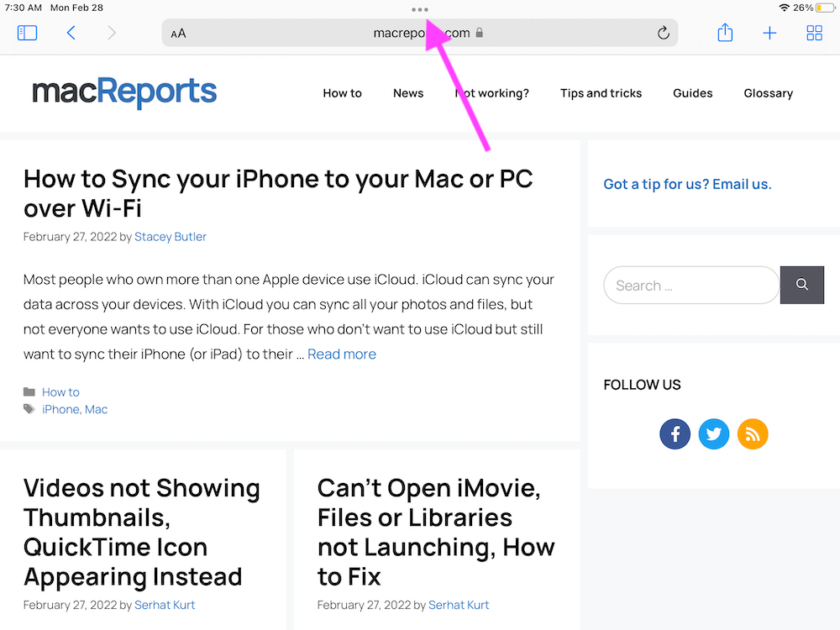The width and height of the screenshot is (840, 630).
Task: Go back to the previous page
Action: pos(71,34)
